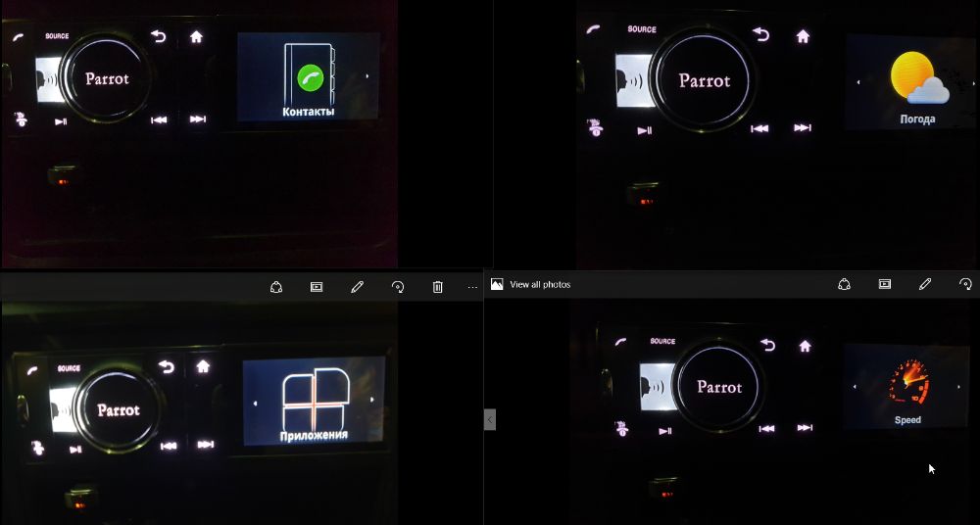Open the three-dot more options menu
Image resolution: width=980 pixels, height=525 pixels.
pyautogui.click(x=472, y=288)
